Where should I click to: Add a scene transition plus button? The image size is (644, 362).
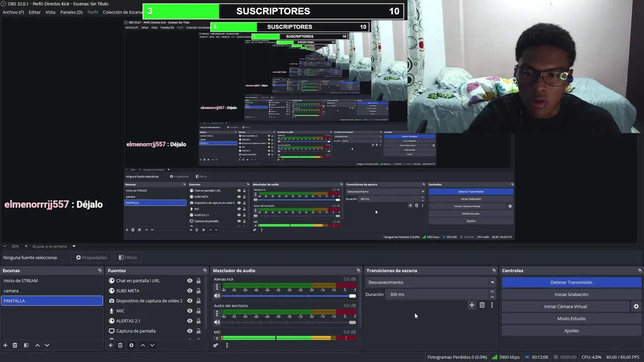point(472,305)
